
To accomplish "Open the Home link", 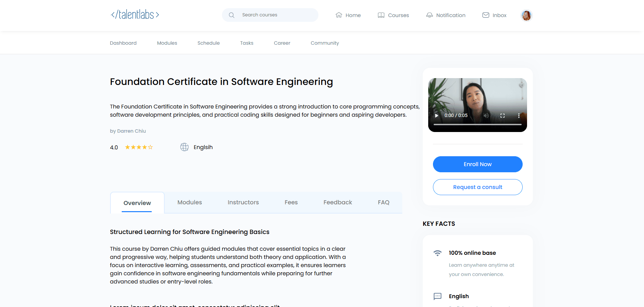I will point(353,15).
